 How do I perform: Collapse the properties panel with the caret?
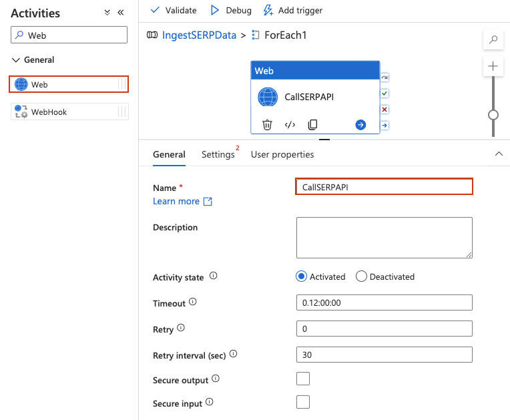(499, 154)
